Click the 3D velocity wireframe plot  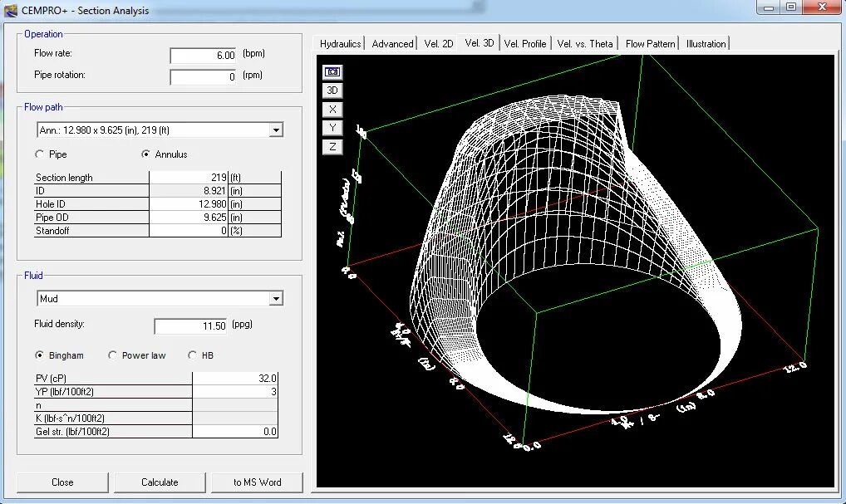575,272
